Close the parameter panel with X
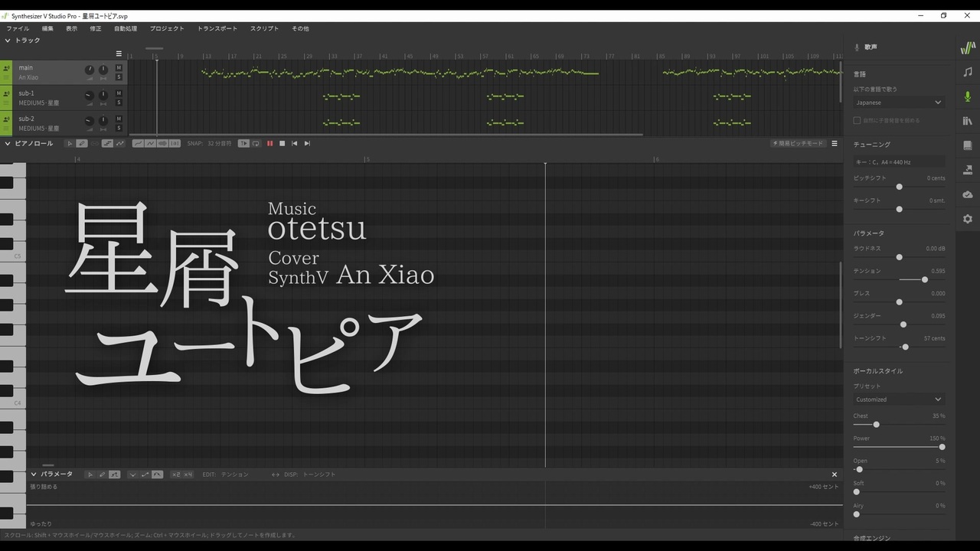980x551 pixels. (835, 474)
